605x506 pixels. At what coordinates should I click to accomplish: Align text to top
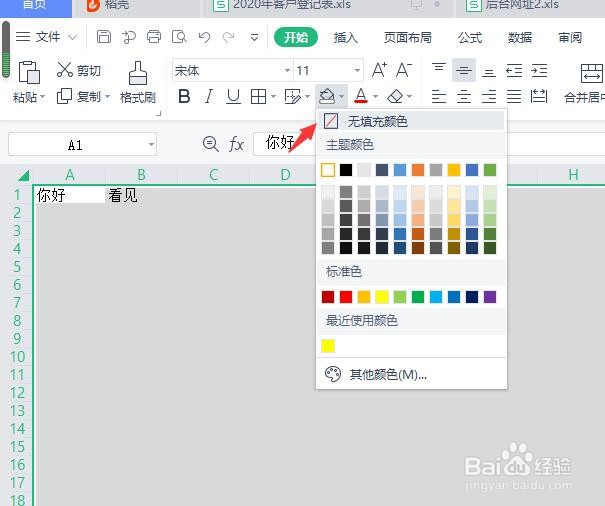tap(439, 69)
